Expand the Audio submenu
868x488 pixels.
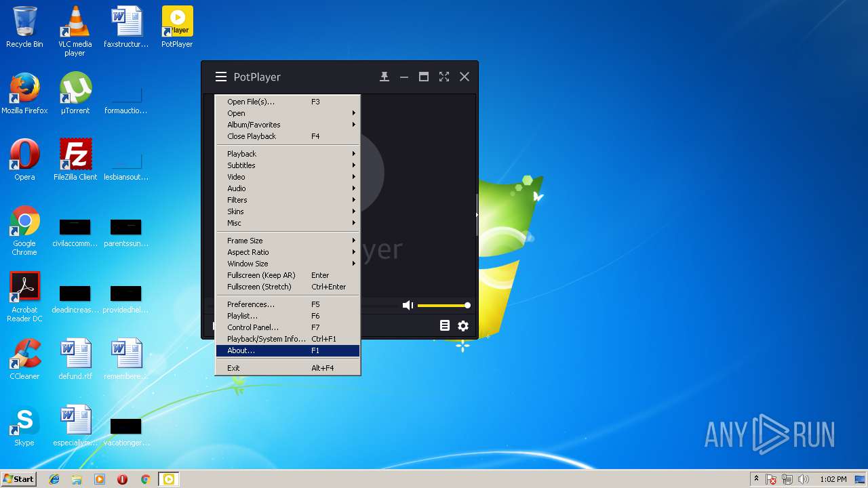288,188
